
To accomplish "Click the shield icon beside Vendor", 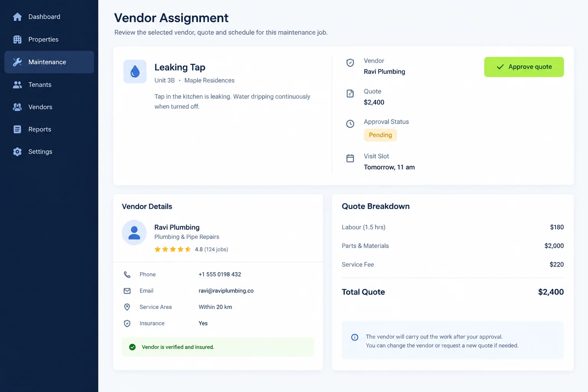I will [350, 63].
